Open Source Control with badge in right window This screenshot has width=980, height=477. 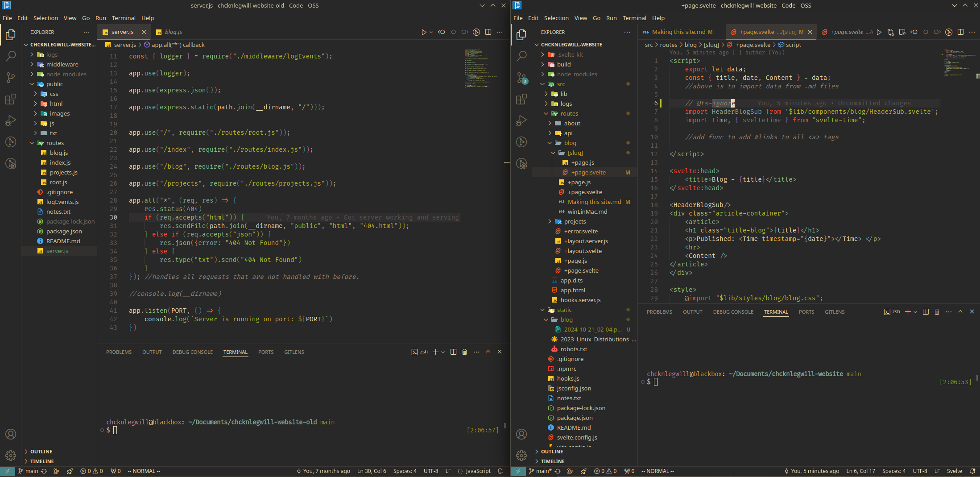tap(521, 78)
